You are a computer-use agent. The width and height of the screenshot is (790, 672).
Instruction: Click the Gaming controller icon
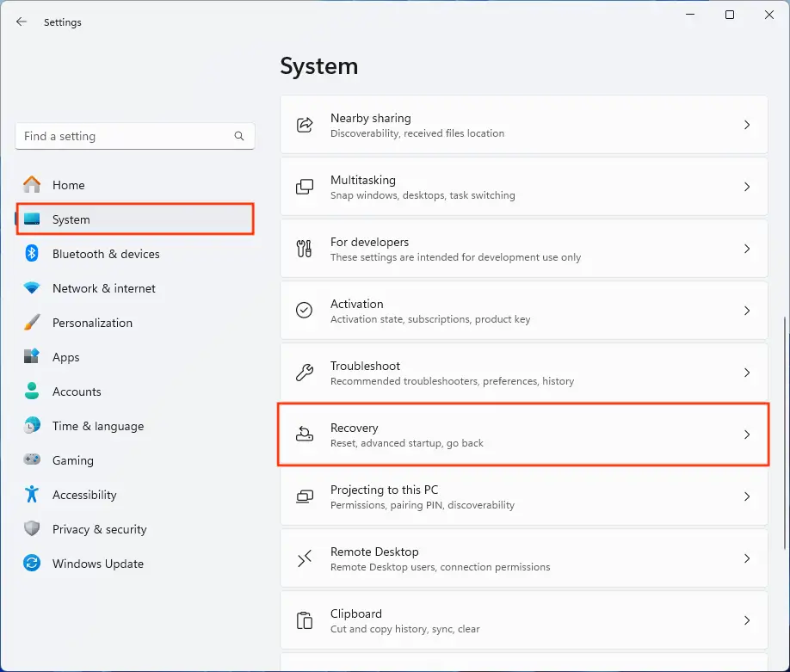coord(32,460)
